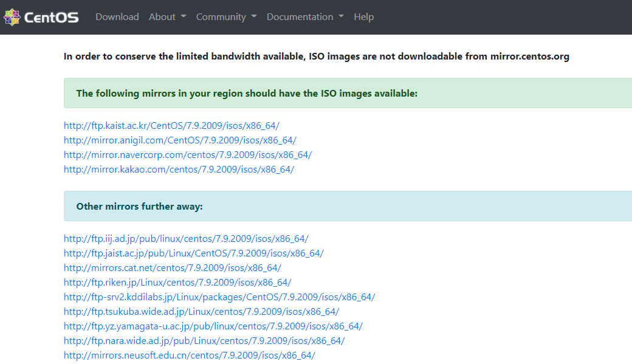Open the mirror.navercorp.com mirror link

[x=187, y=155]
